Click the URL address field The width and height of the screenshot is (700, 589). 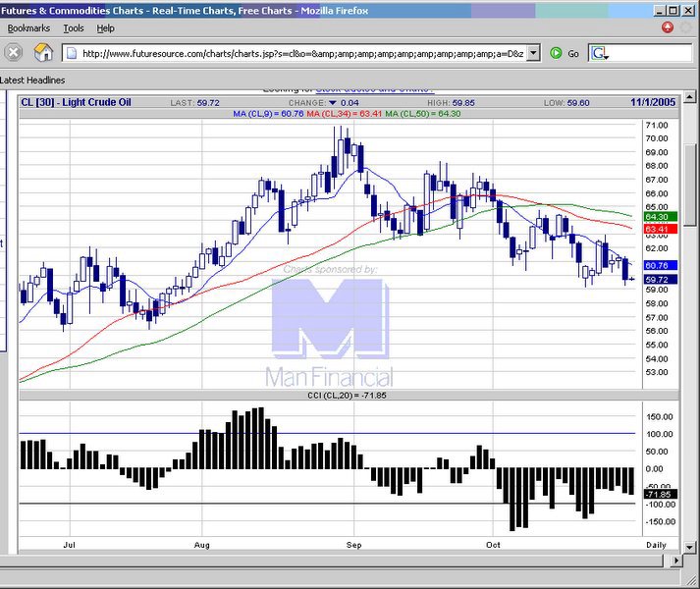click(302, 54)
